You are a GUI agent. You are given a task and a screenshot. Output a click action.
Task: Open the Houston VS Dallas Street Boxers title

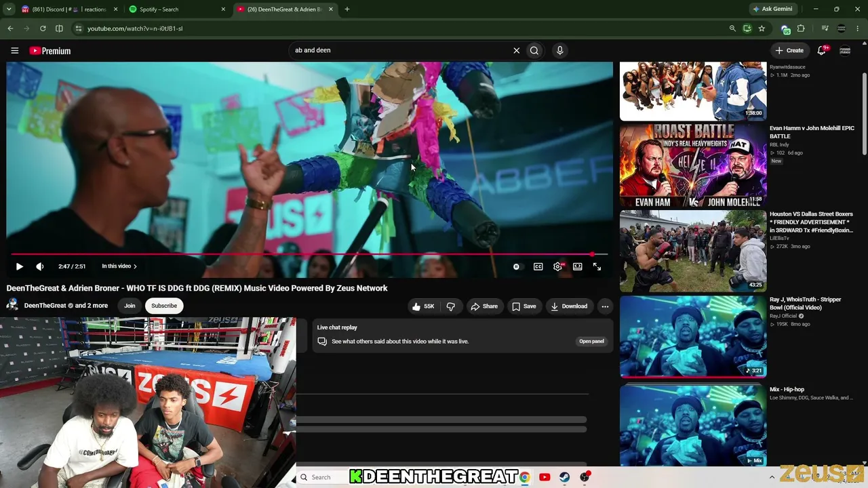(811, 222)
